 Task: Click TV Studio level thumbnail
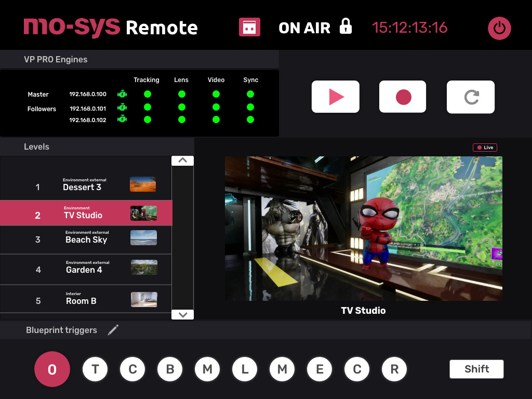pos(144,213)
